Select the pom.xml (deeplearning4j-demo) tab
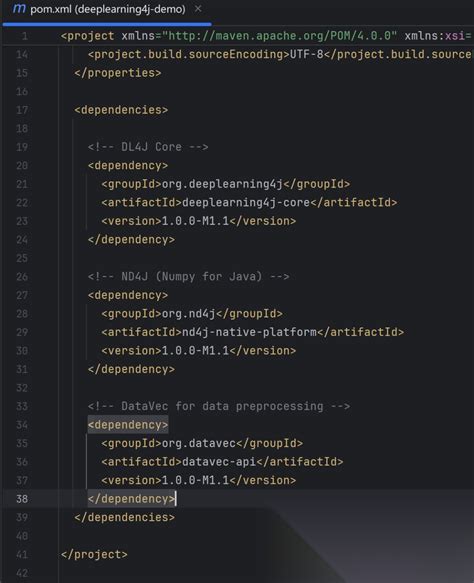 pos(107,9)
